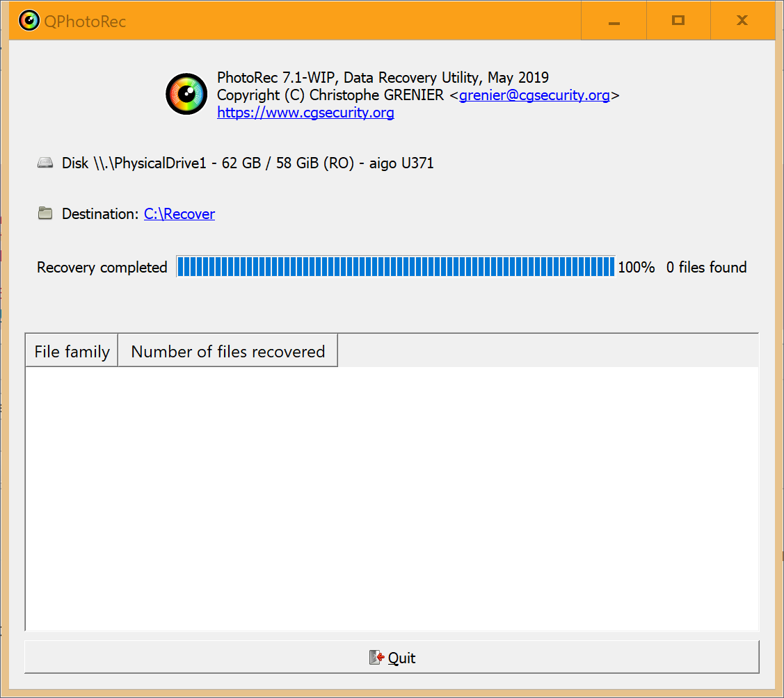Open the grenier@cgsecurity.org email link

534,95
